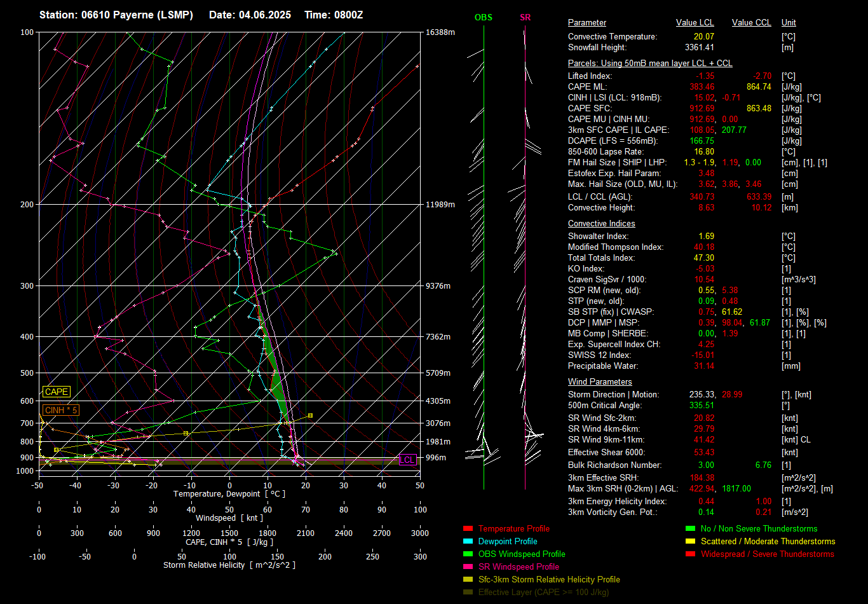Click the green No / Non Severe Thunderstorms swatch
Image resolution: width=868 pixels, height=604 pixels.
(x=690, y=529)
